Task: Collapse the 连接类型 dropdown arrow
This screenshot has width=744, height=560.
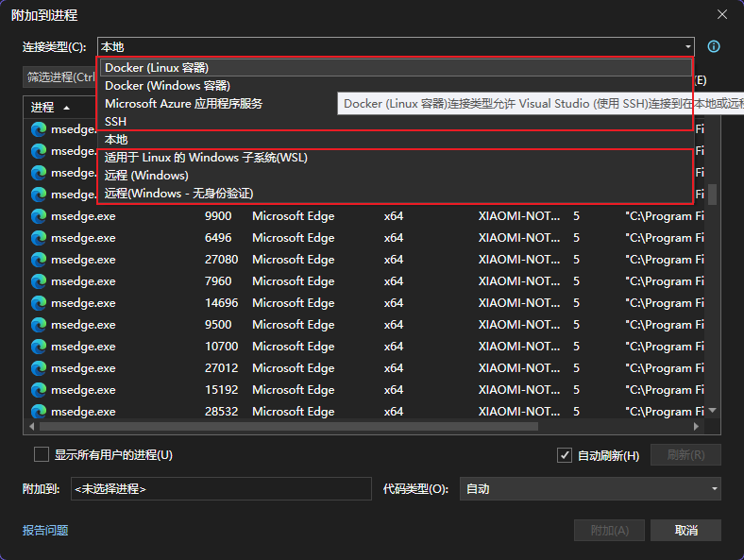Action: pos(687,46)
